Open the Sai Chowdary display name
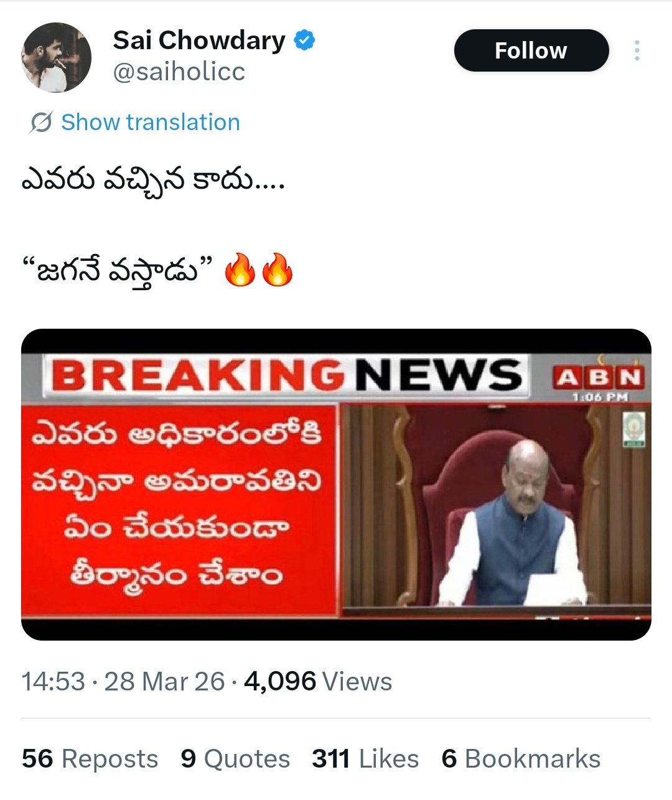Image resolution: width=672 pixels, height=800 pixels. [x=199, y=40]
